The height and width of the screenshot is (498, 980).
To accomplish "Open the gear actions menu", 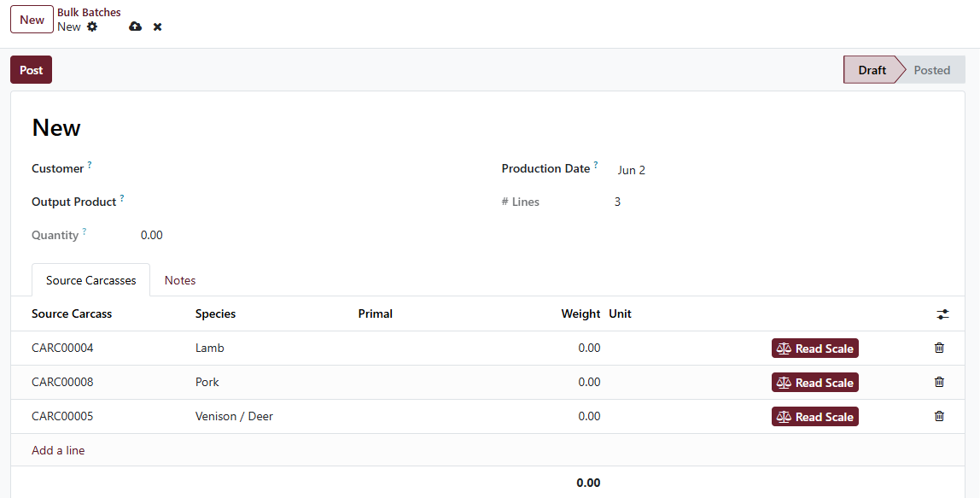I will [92, 26].
